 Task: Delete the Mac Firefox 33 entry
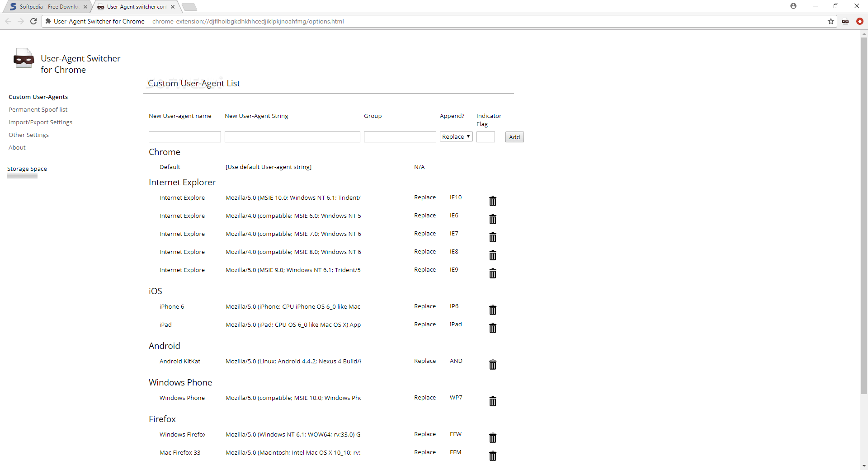(x=493, y=456)
